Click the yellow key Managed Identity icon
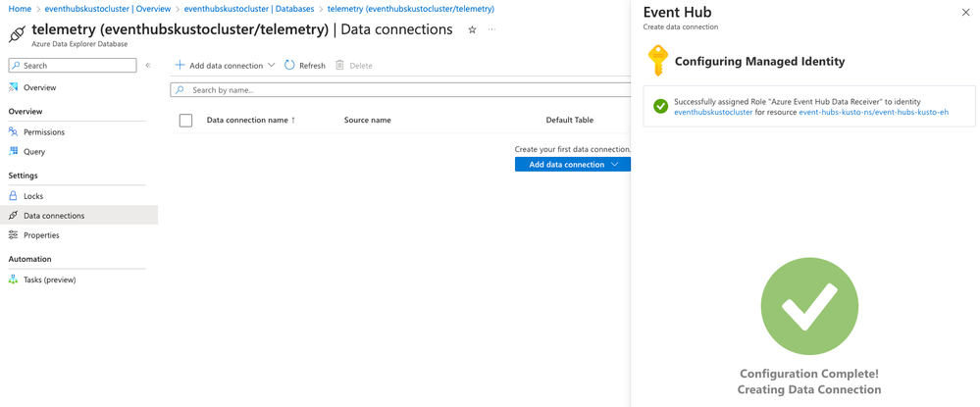The width and height of the screenshot is (980, 407). coord(657,61)
